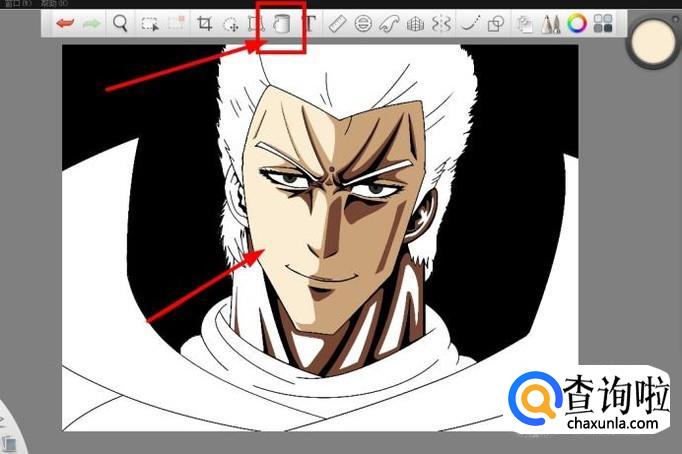The height and width of the screenshot is (454, 682).
Task: Redo using the green arrow icon
Action: pos(92,23)
